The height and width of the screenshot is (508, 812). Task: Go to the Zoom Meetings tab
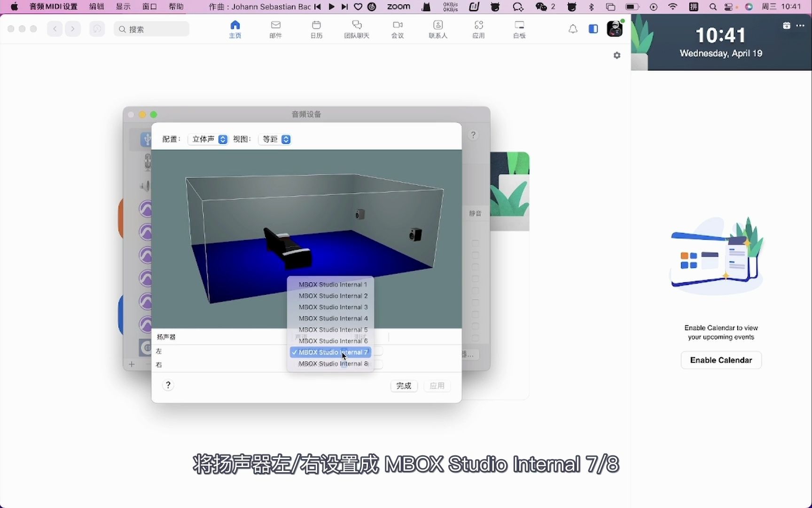coord(398,29)
